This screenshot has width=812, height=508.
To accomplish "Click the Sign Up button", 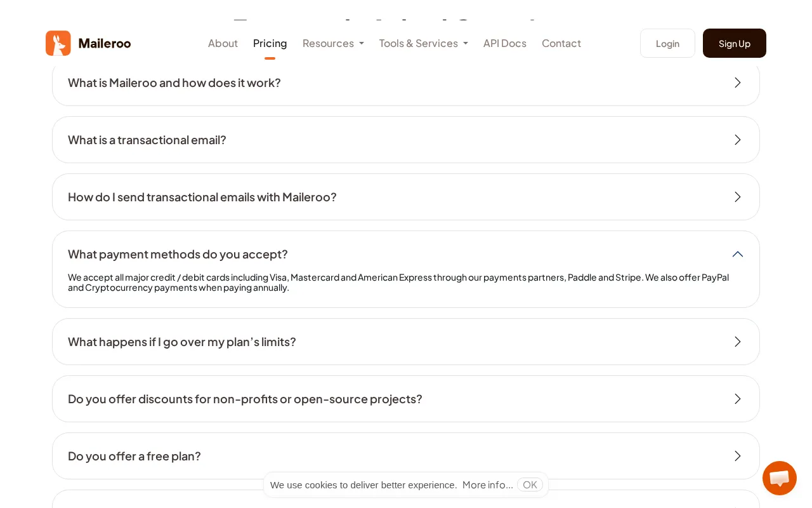I will click(735, 43).
